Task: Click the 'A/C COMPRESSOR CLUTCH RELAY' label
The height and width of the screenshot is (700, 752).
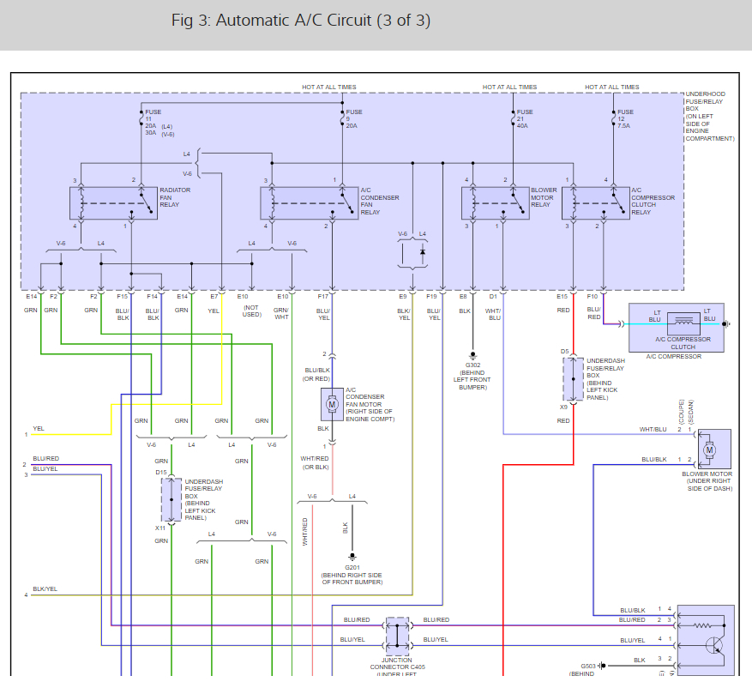Action: point(653,201)
